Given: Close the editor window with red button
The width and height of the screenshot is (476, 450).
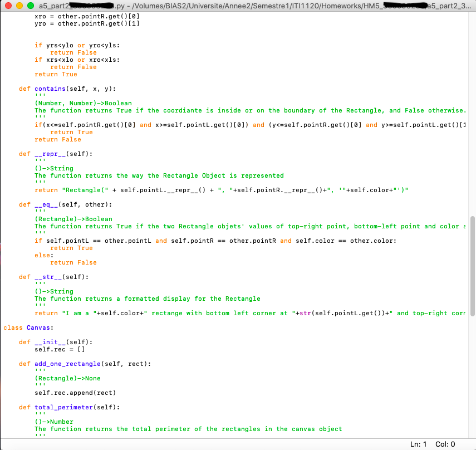Looking at the screenshot, I should click(8, 6).
